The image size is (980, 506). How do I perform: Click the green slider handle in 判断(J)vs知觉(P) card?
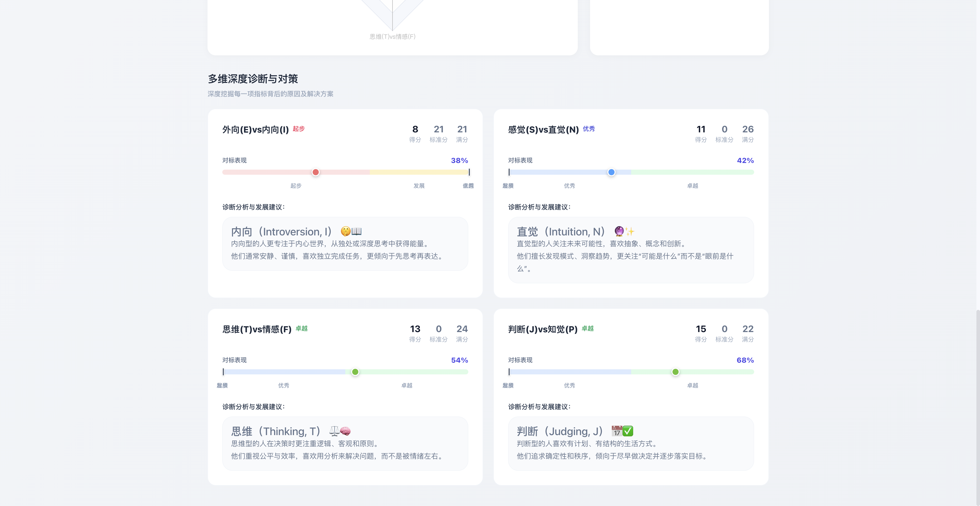pos(675,372)
